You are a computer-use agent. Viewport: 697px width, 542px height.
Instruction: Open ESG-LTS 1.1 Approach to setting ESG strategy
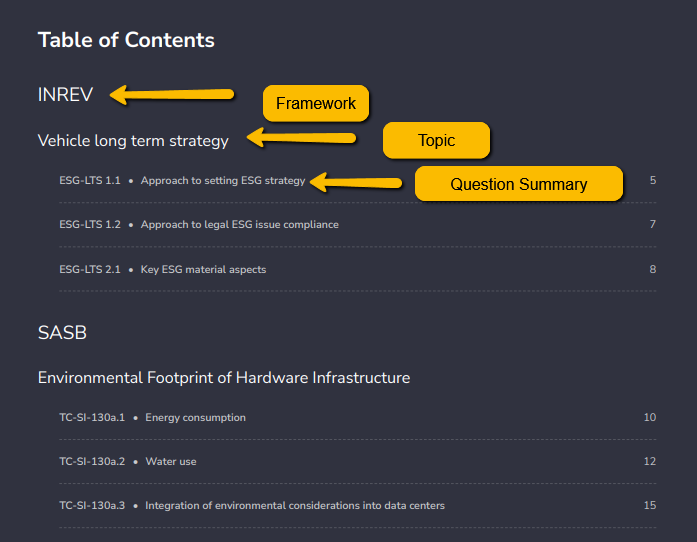182,181
